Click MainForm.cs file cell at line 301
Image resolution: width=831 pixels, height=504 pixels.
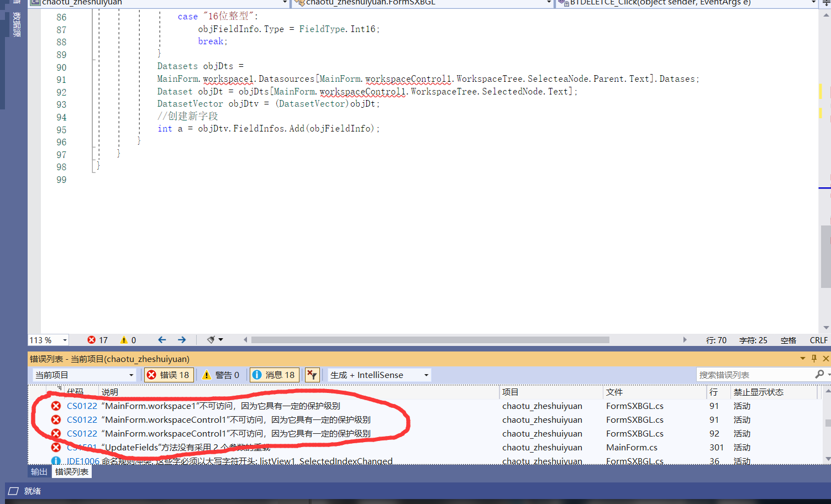632,447
